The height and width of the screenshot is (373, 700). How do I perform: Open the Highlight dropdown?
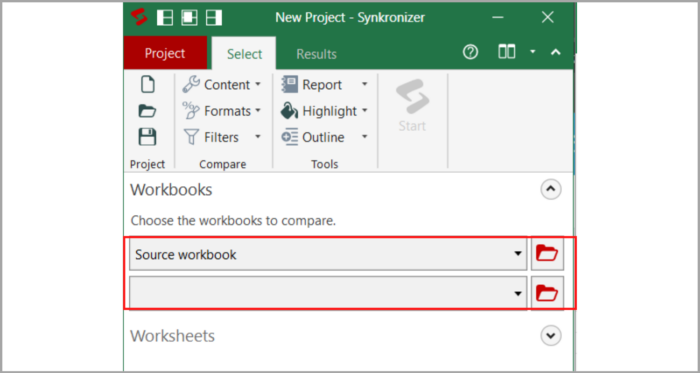tap(325, 111)
